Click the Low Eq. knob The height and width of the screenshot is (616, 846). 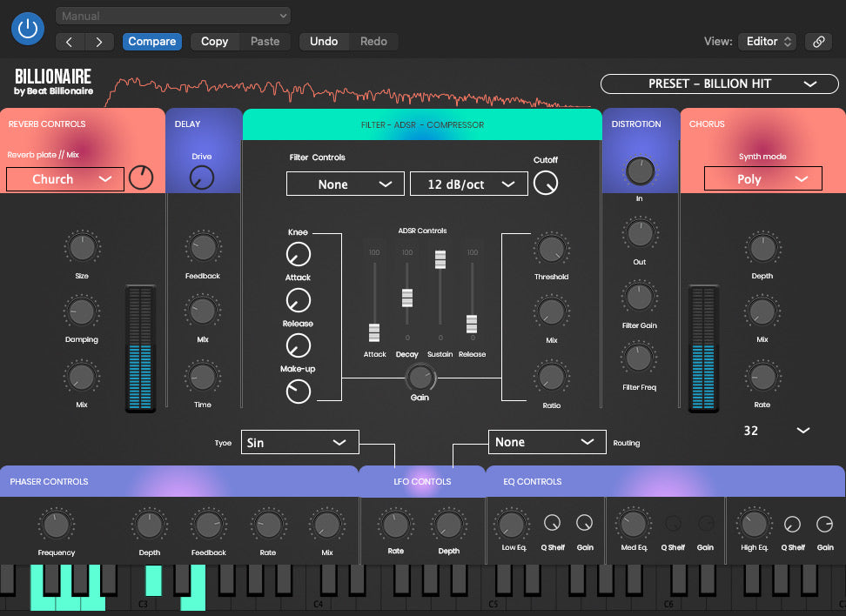[512, 524]
